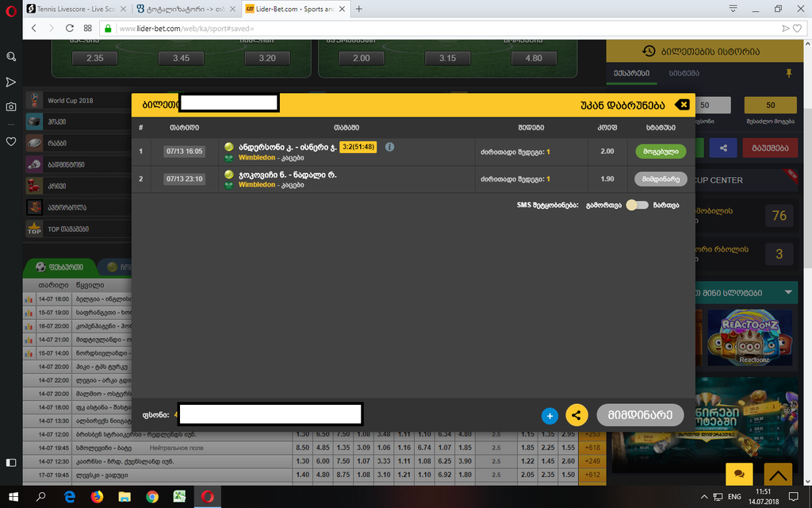Viewport: 812px width, 508px height.
Task: Open Excel from taskbar
Action: pyautogui.click(x=179, y=497)
